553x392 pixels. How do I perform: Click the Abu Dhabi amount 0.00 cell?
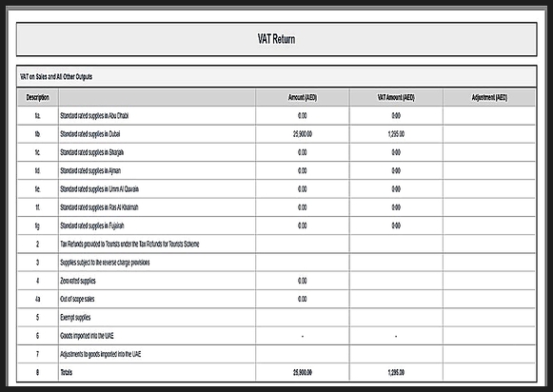(x=303, y=116)
